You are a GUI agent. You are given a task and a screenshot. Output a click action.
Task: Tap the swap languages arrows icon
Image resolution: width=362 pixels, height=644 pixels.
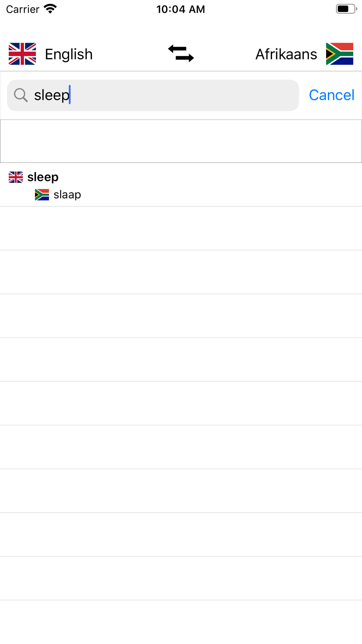pyautogui.click(x=181, y=54)
